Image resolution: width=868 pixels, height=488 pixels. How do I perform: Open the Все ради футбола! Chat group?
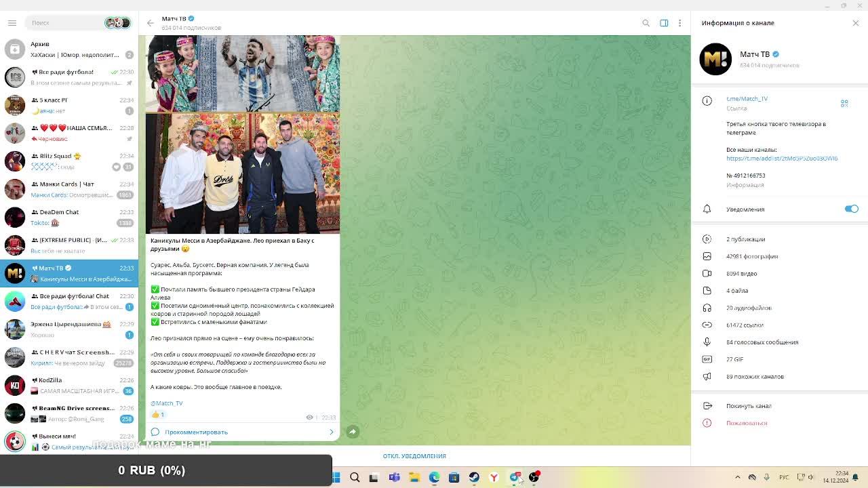click(x=69, y=301)
